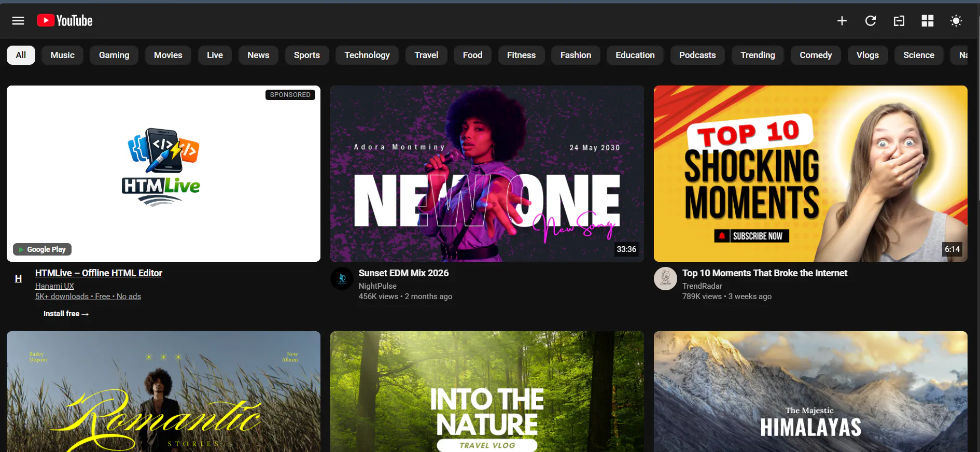Select the Music category chip
Screen dimensions: 980x452
(x=63, y=55)
